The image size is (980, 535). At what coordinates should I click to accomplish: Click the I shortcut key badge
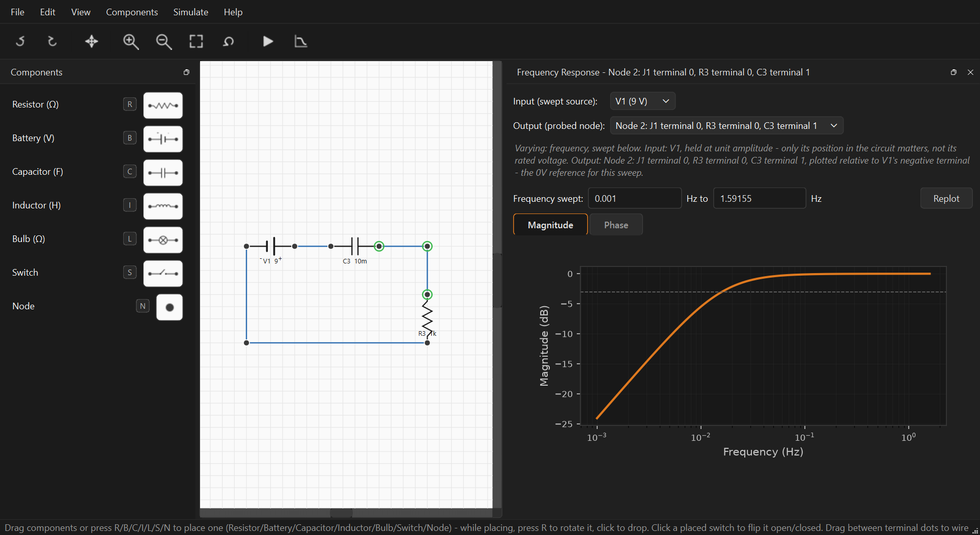130,205
